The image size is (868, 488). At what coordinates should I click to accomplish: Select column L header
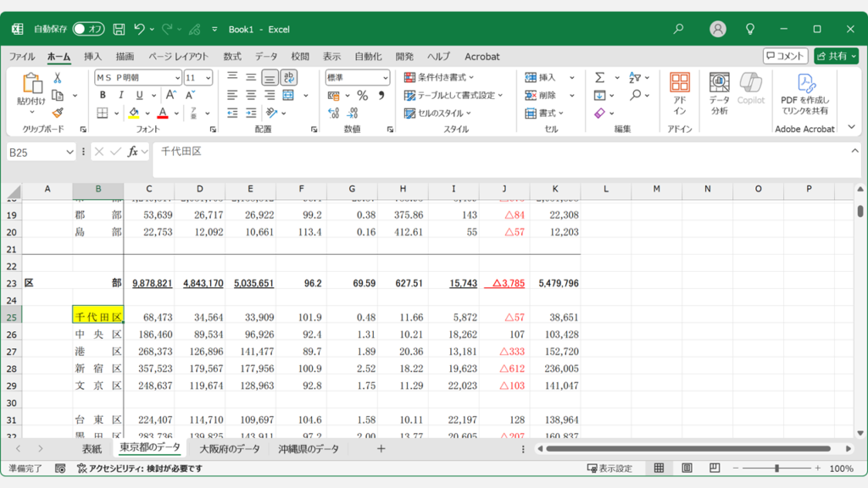tap(605, 189)
